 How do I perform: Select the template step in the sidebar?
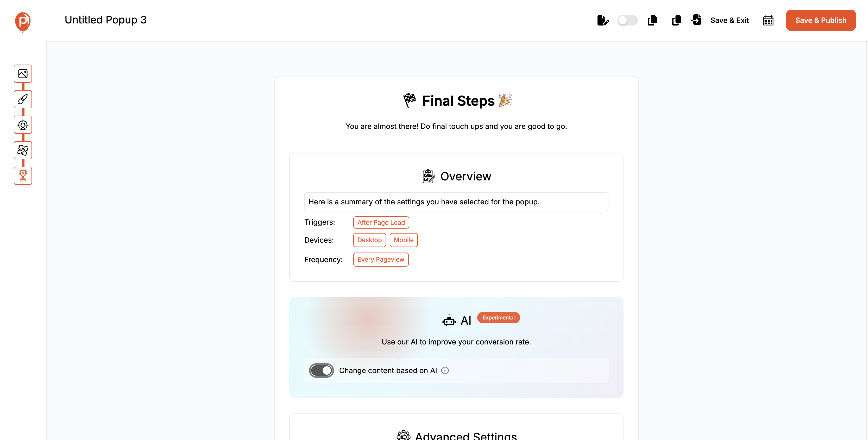(x=23, y=73)
